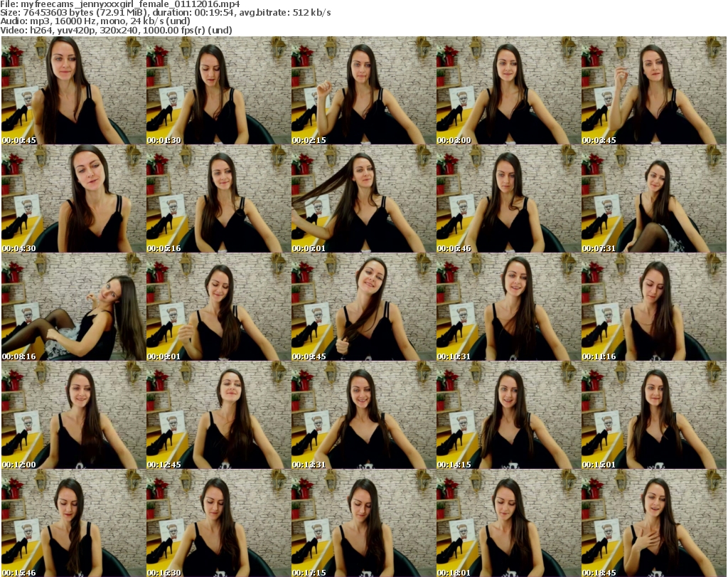Select the thumbnail stamped 00:17:15
This screenshot has width=728, height=577.
tap(363, 524)
